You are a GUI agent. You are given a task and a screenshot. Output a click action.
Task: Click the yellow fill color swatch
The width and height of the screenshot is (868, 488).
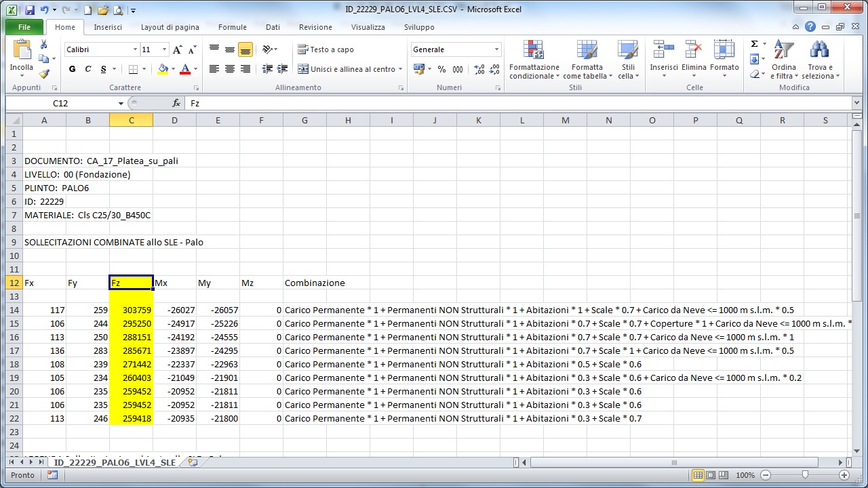[163, 69]
